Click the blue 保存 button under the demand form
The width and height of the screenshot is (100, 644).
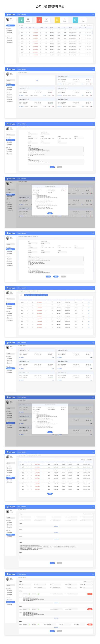pos(52,167)
